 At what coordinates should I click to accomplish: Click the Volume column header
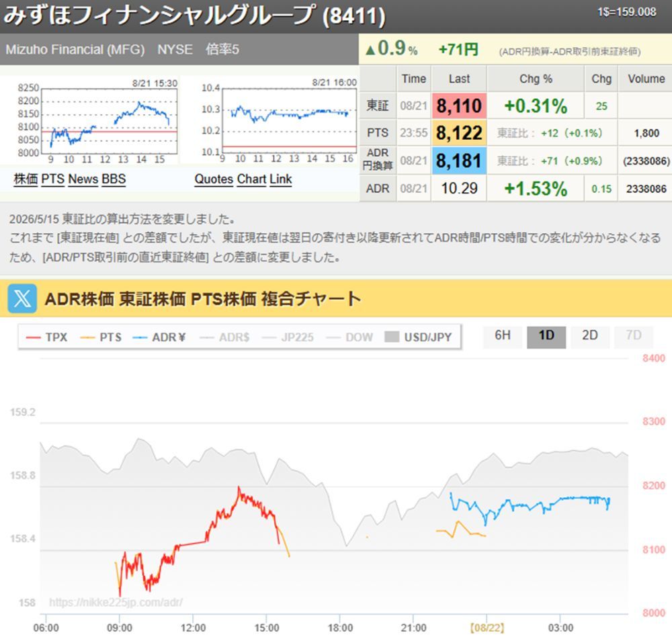(646, 79)
